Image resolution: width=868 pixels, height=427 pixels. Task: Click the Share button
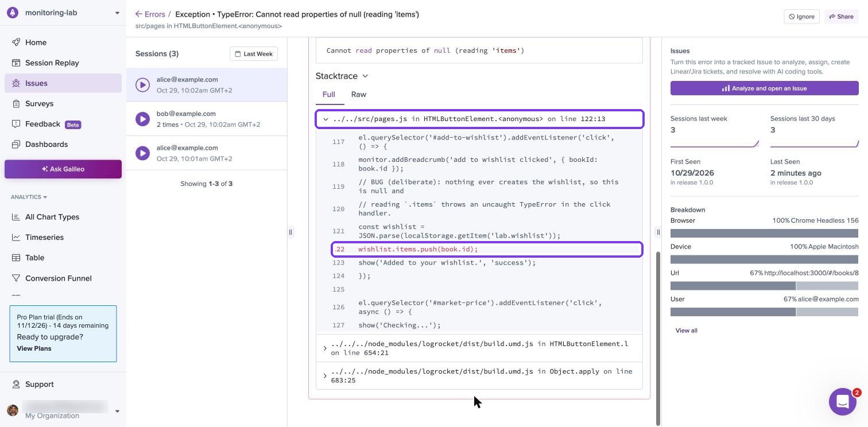[x=841, y=17]
